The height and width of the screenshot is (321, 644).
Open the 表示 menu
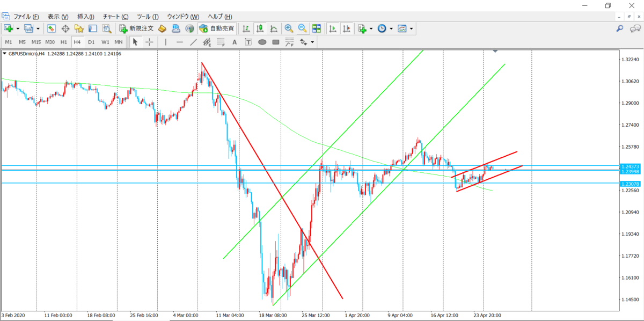57,17
